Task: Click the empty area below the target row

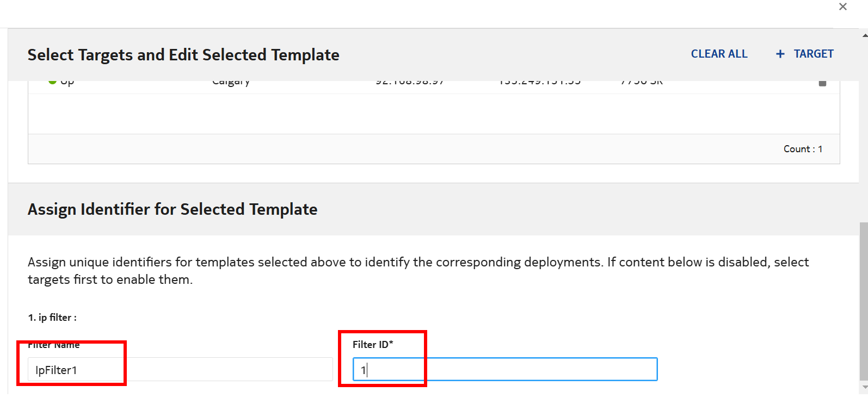Action: tap(433, 114)
